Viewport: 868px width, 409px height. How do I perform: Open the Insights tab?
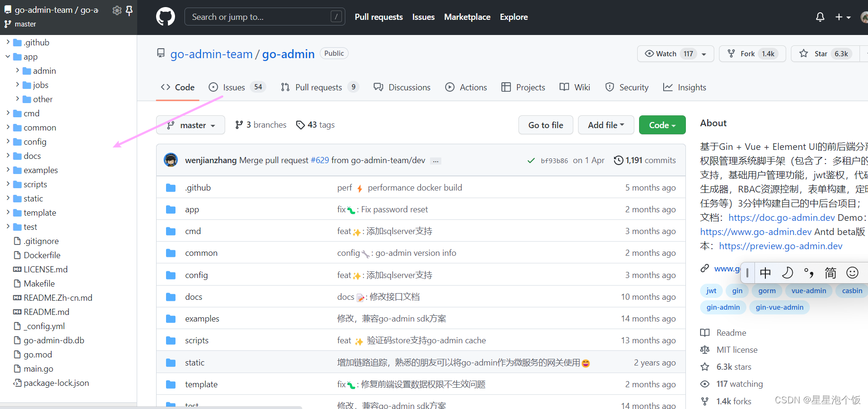(684, 87)
